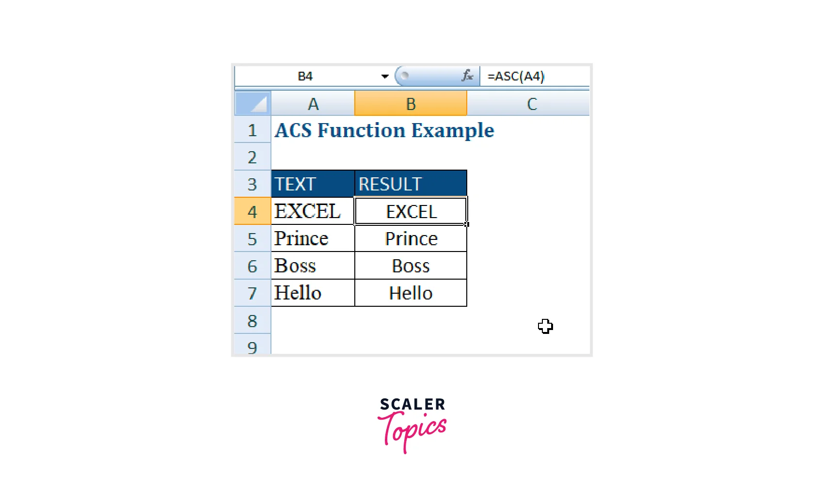
Task: Click the RESULT header cell
Action: [x=411, y=184]
